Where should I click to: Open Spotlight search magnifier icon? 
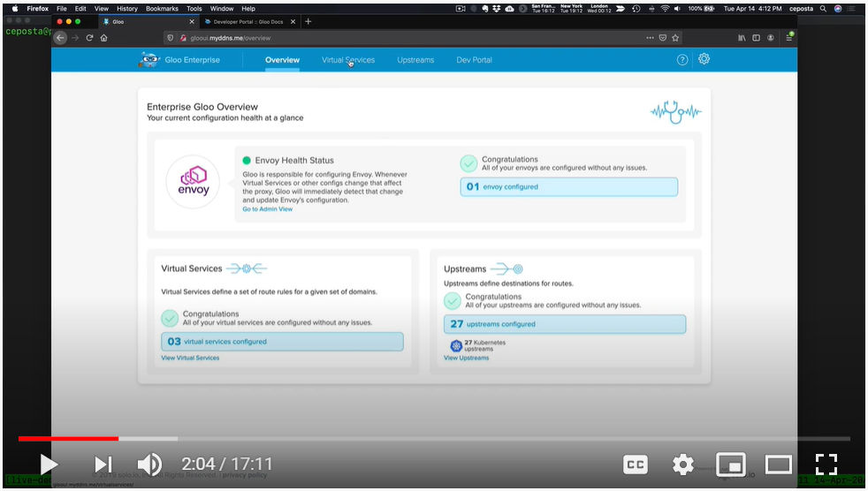(823, 8)
